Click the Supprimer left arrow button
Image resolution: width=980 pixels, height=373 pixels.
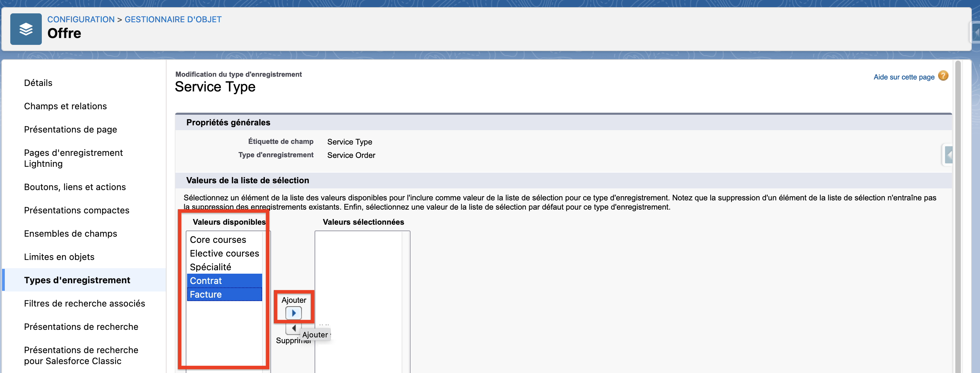pyautogui.click(x=293, y=328)
